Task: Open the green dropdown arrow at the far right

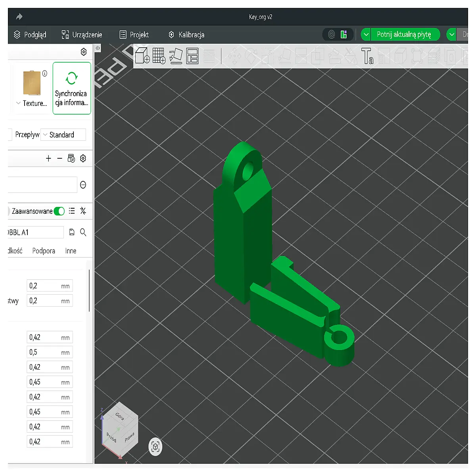Action: [x=452, y=35]
